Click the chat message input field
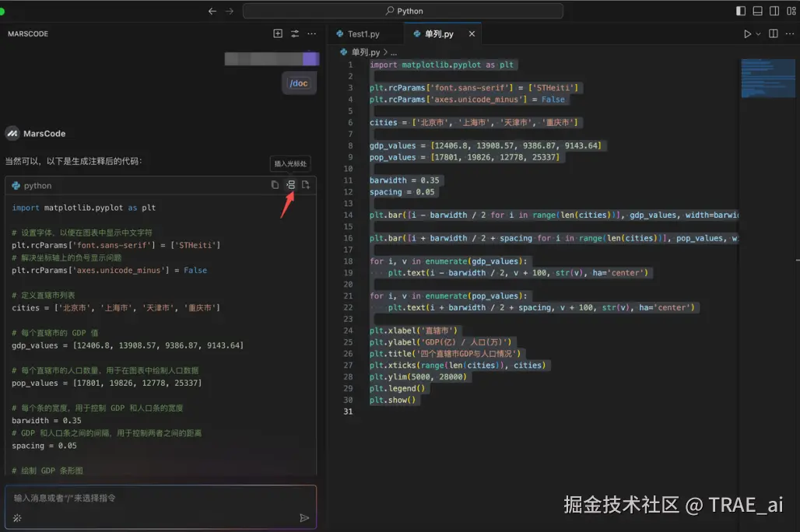Image resolution: width=800 pixels, height=532 pixels. pyautogui.click(x=156, y=499)
